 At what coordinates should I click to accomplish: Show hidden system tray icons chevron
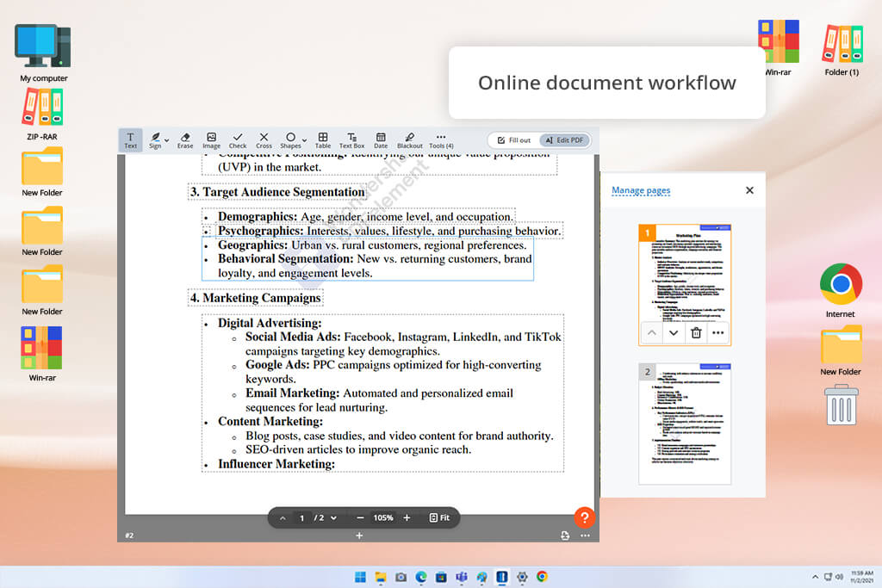pos(815,577)
